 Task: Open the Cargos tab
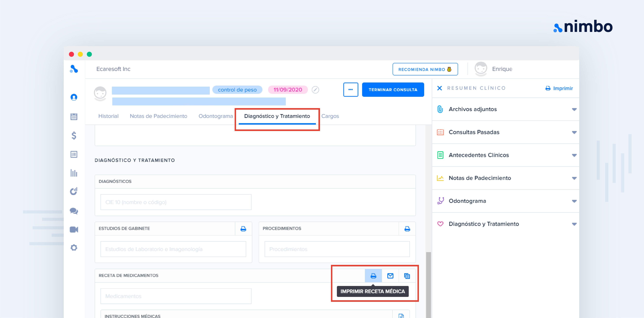[330, 116]
